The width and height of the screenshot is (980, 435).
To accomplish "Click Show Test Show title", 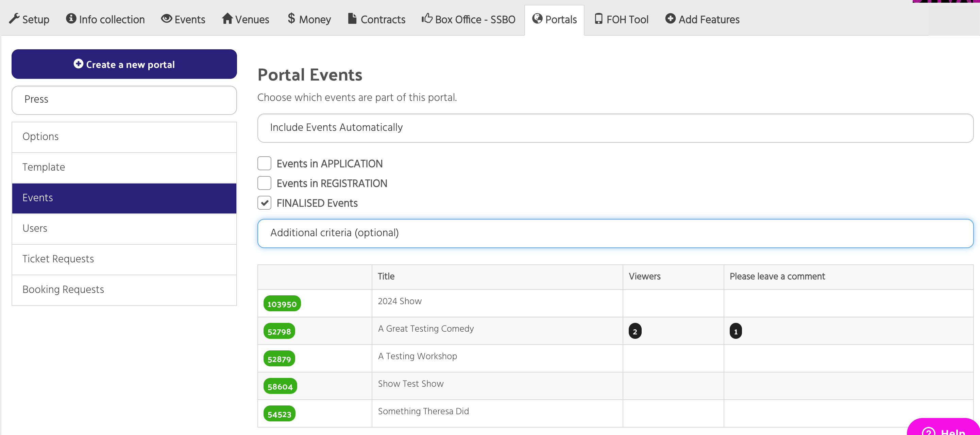I will (410, 383).
